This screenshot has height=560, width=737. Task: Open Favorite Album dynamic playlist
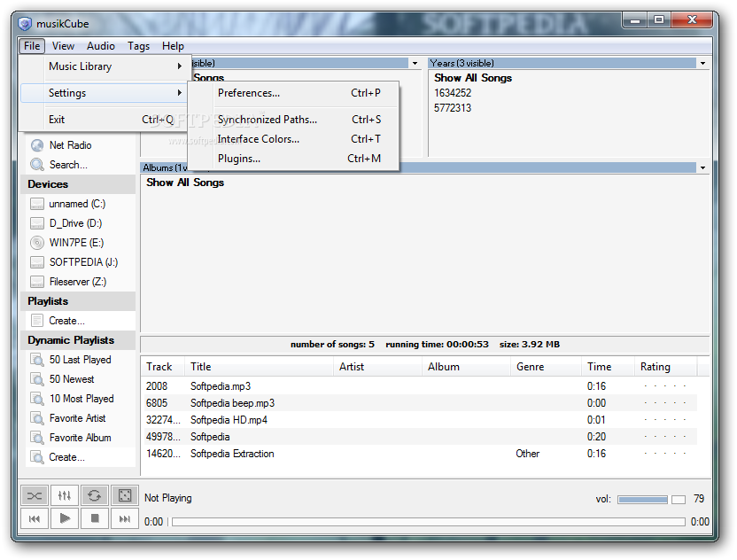(x=80, y=438)
